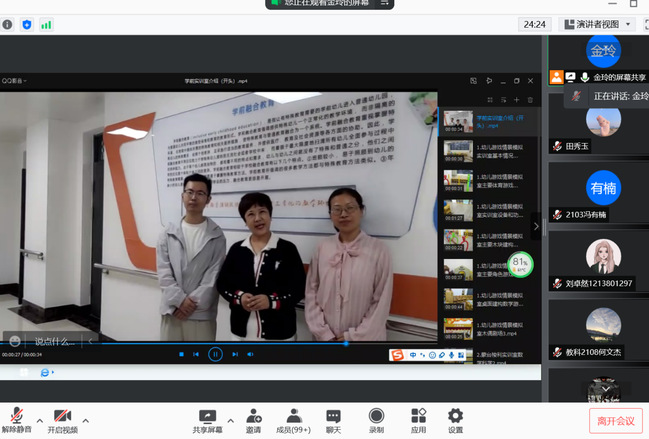The image size is (649, 439).
Task: Open meeting settings (设置)
Action: point(455,419)
